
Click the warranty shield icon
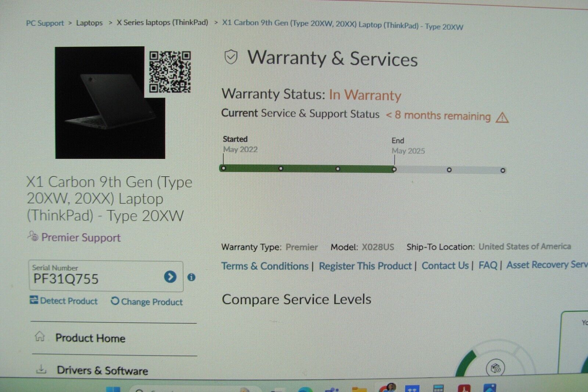[x=231, y=57]
